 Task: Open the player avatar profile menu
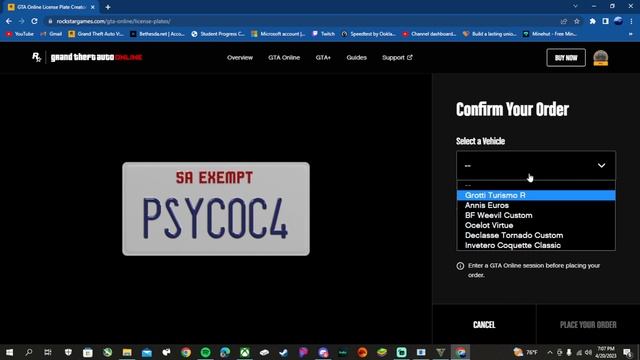[600, 58]
